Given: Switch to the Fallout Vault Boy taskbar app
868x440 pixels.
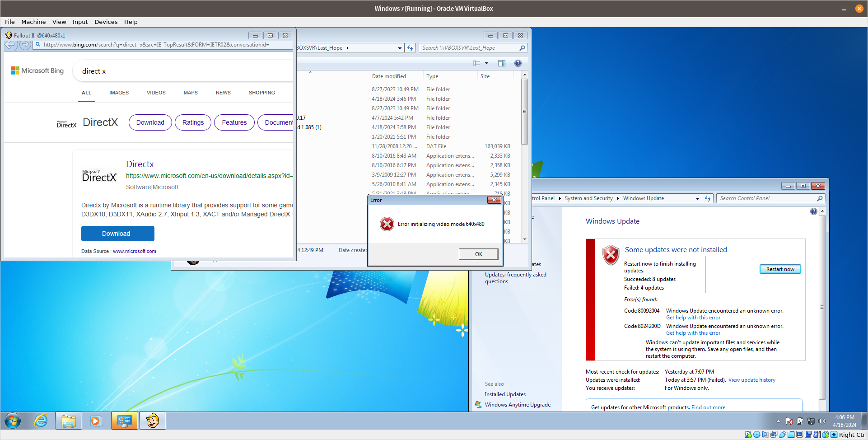Looking at the screenshot, I should pyautogui.click(x=153, y=421).
